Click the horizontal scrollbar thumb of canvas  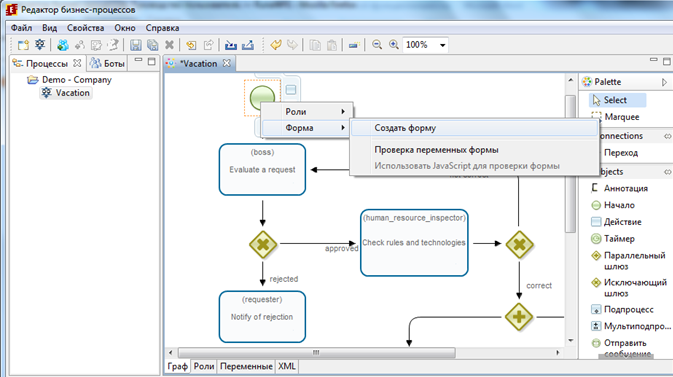pos(316,353)
